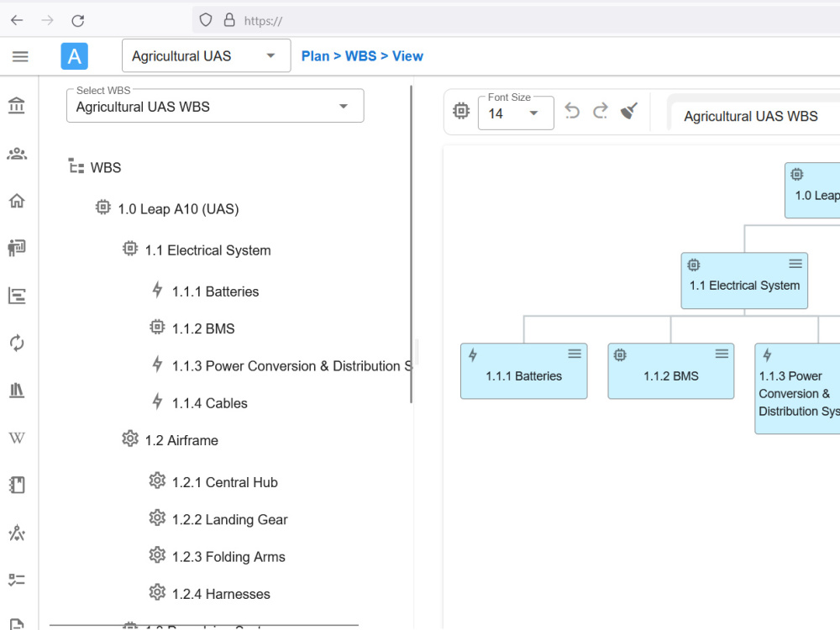840x630 pixels.
Task: Open the hamburger navigation menu
Action: 20,56
